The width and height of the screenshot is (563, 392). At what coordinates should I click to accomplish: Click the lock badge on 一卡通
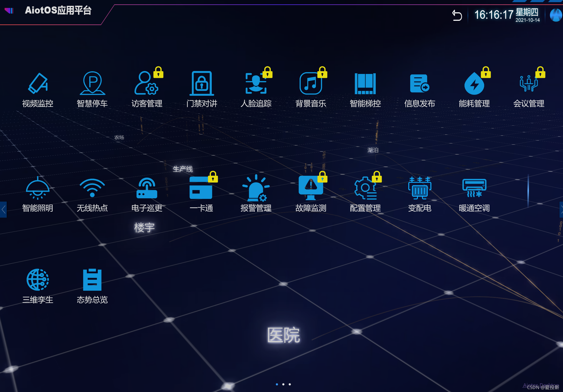click(x=213, y=177)
